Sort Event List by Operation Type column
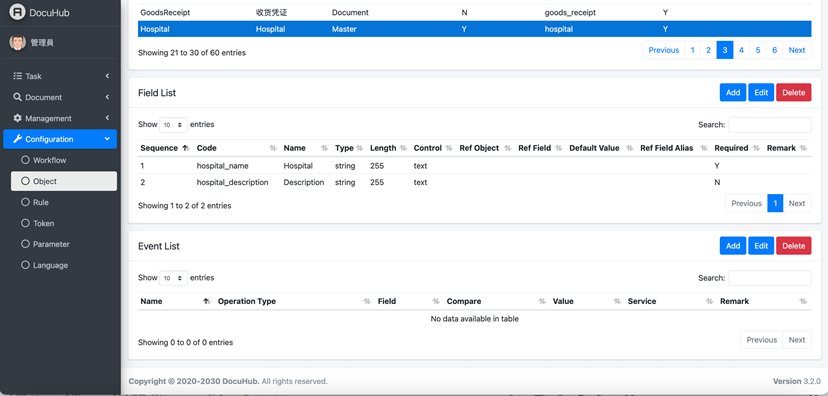The width and height of the screenshot is (828, 396). pyautogui.click(x=295, y=301)
